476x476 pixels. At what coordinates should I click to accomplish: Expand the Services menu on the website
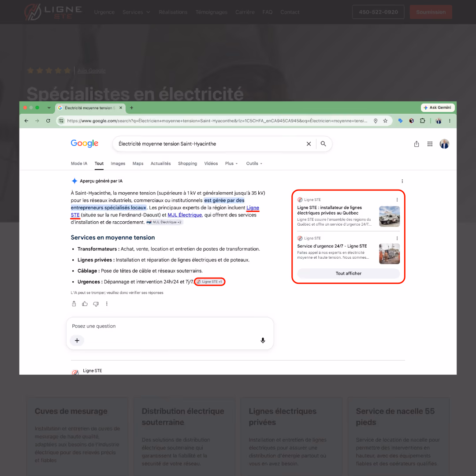[x=136, y=12]
